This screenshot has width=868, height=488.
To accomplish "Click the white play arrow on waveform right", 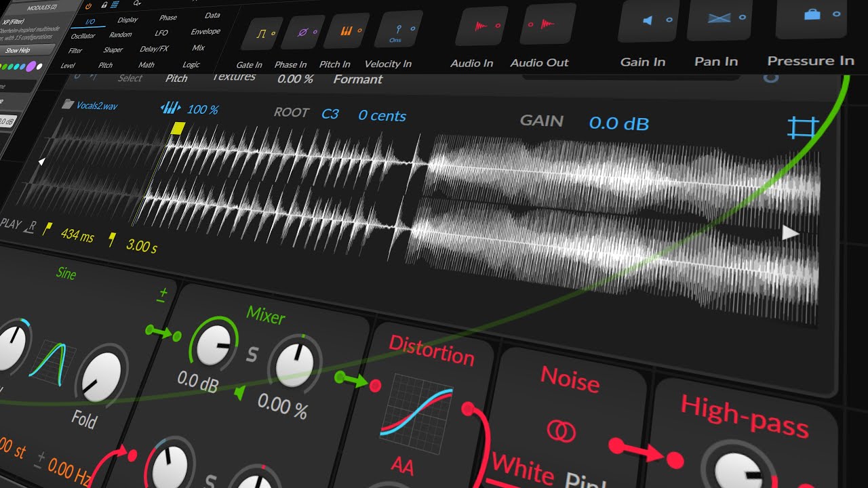I will click(790, 233).
